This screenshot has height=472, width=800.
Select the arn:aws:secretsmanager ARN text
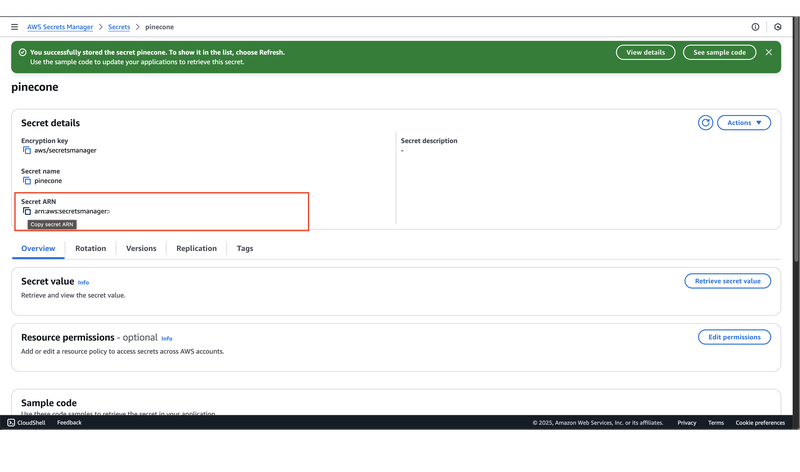[x=72, y=211]
